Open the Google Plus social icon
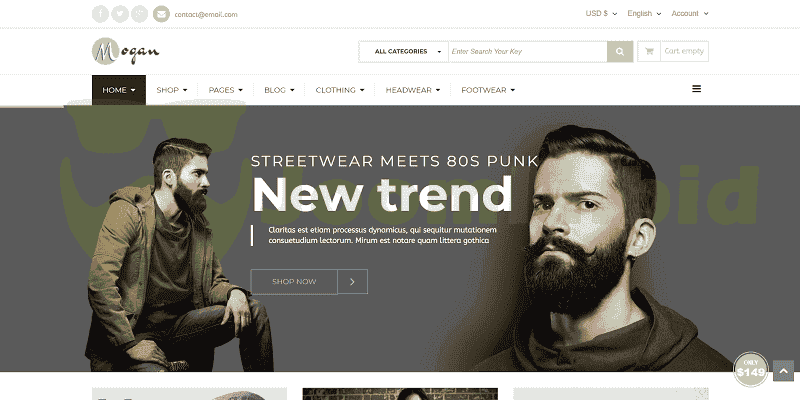The height and width of the screenshot is (400, 800). tap(139, 14)
